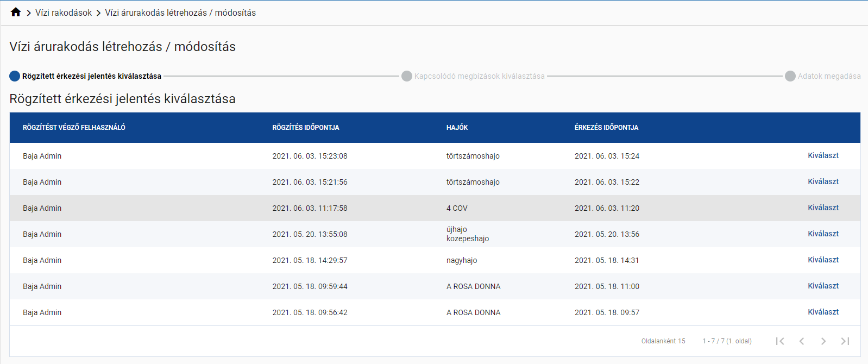Click 'Érkezés időpontja' column header

(606, 128)
